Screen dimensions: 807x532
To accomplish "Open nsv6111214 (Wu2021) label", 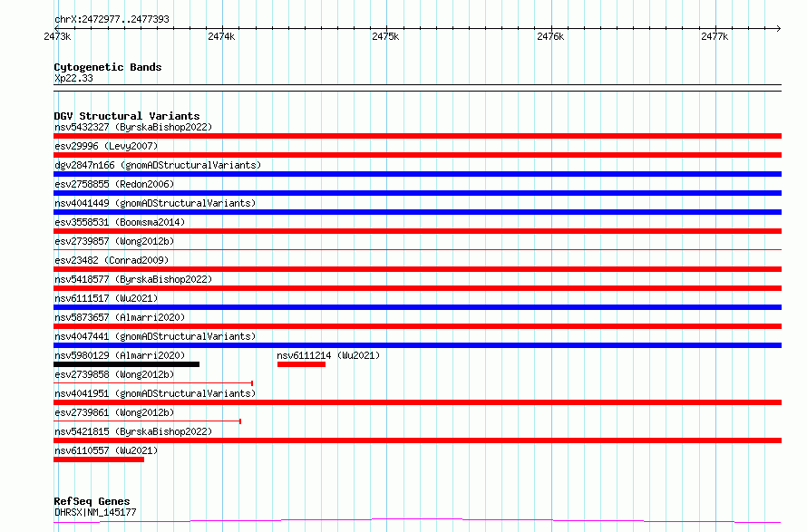I will click(x=328, y=355).
